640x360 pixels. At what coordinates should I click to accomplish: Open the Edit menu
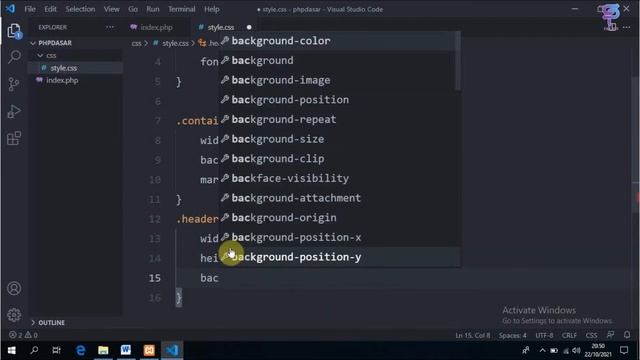(x=50, y=9)
